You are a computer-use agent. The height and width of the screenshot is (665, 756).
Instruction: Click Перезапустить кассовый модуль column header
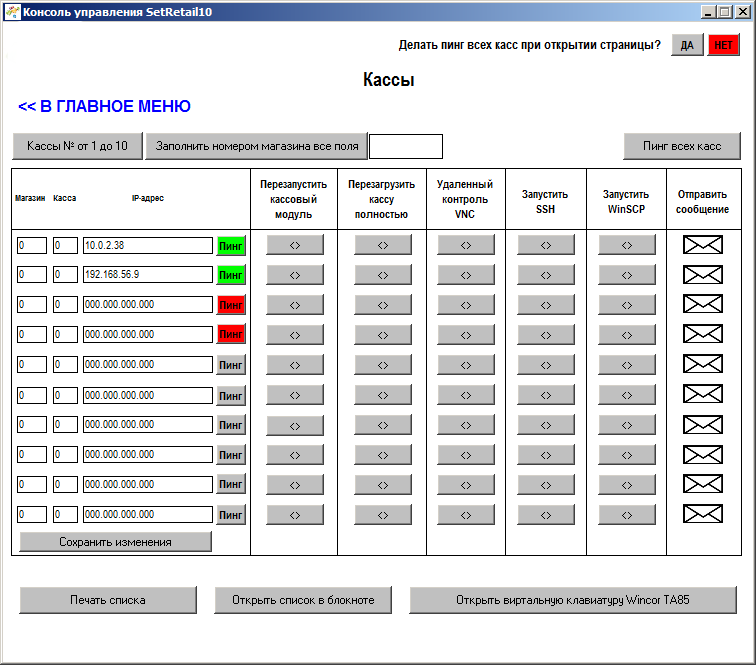293,199
